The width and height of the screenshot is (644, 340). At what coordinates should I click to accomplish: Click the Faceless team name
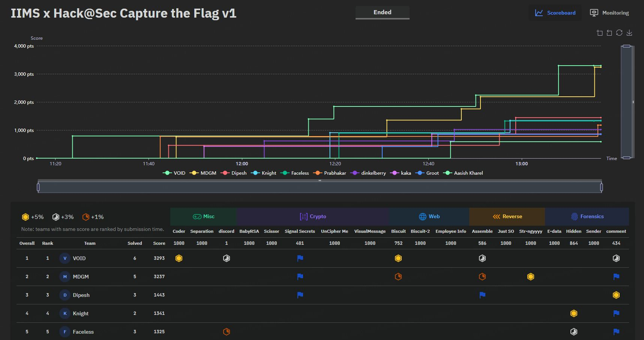tap(83, 332)
